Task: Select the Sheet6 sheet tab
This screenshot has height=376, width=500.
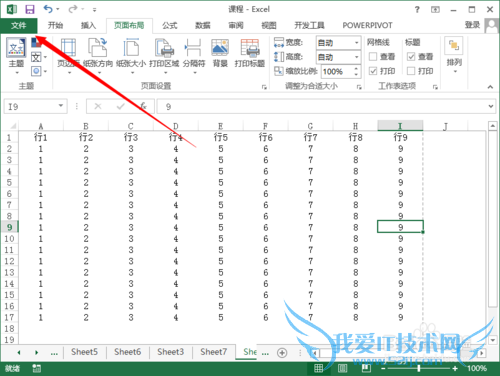Action: tap(128, 352)
